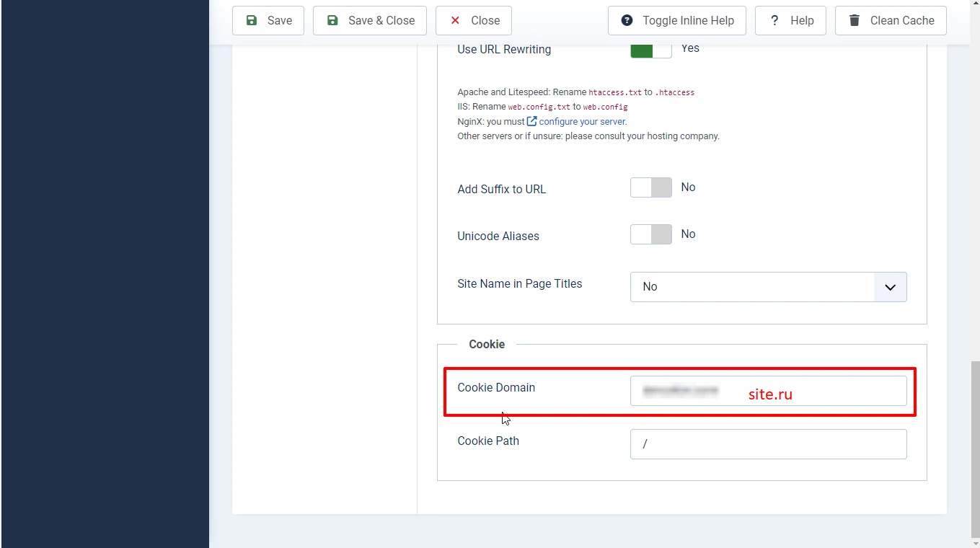This screenshot has width=980, height=548.
Task: Click the Close button in toolbar
Action: (474, 21)
